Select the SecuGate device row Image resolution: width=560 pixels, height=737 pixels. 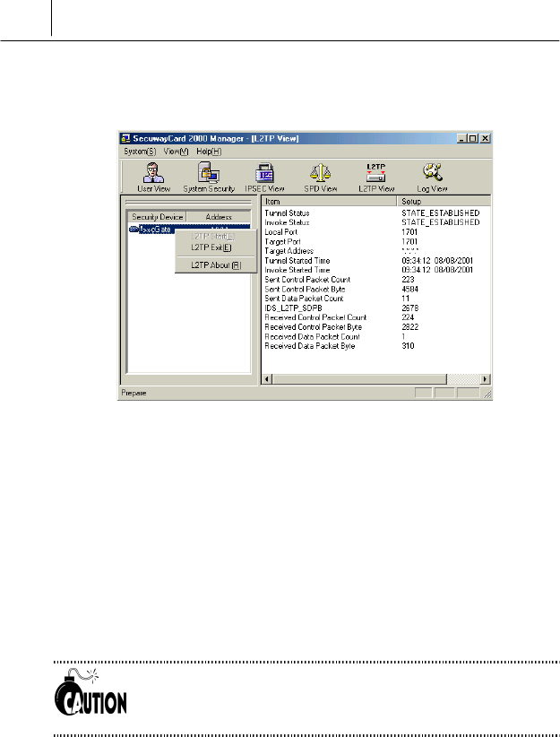pyautogui.click(x=189, y=229)
